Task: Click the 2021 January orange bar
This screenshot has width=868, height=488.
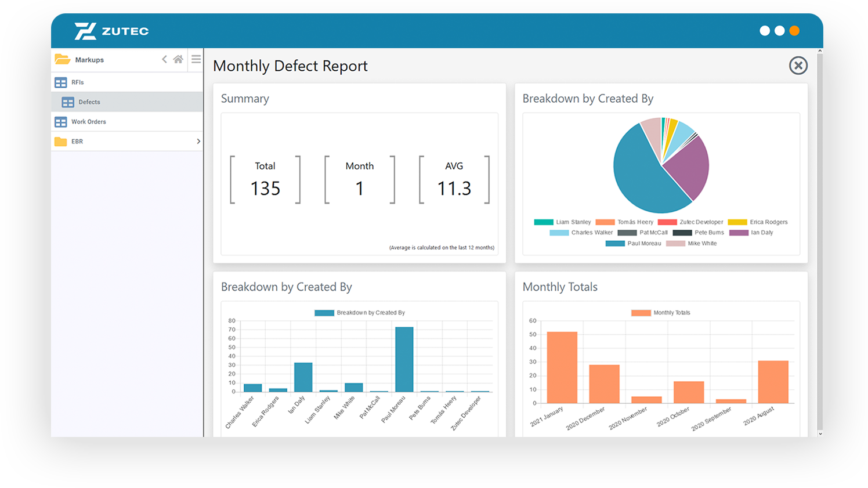Action: point(562,367)
